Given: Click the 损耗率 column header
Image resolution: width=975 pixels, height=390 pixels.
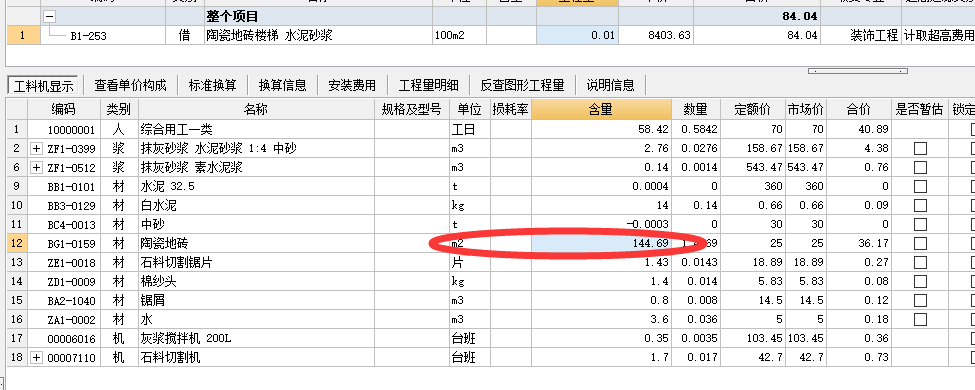Looking at the screenshot, I should [511, 110].
